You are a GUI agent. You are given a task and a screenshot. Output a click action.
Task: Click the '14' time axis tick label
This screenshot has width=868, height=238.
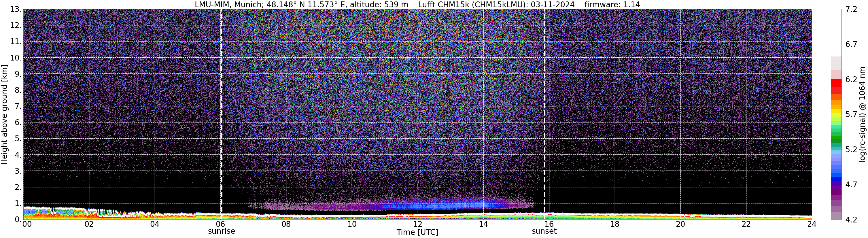click(483, 224)
